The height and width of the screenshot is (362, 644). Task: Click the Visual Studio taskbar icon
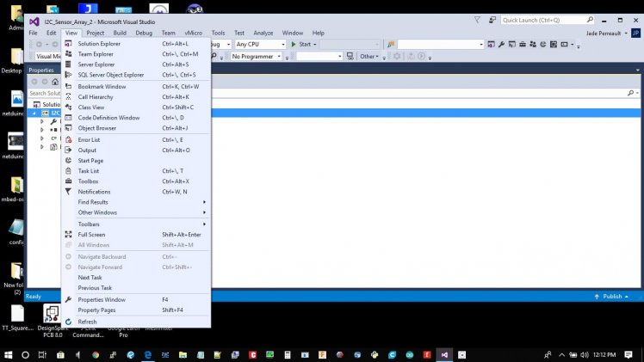(444, 353)
